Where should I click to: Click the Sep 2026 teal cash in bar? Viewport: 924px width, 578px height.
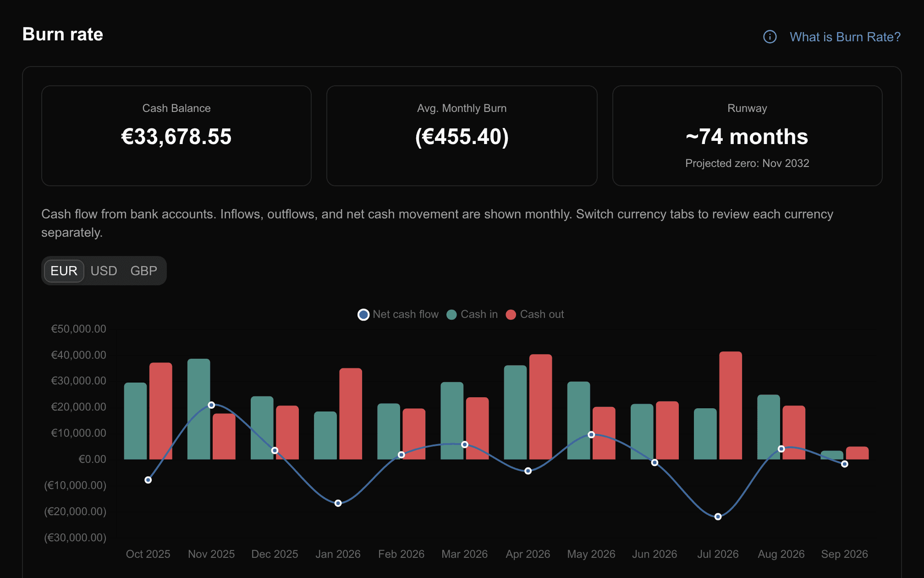click(832, 455)
